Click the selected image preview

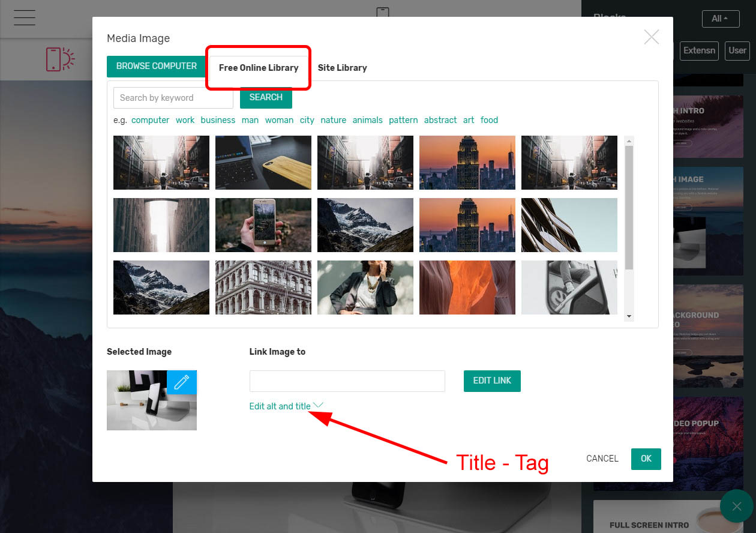coord(152,400)
